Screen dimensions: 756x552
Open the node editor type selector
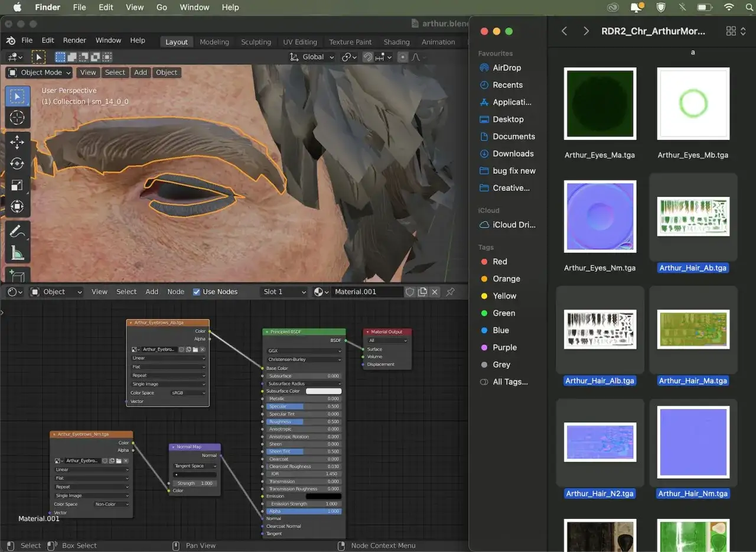click(x=14, y=292)
